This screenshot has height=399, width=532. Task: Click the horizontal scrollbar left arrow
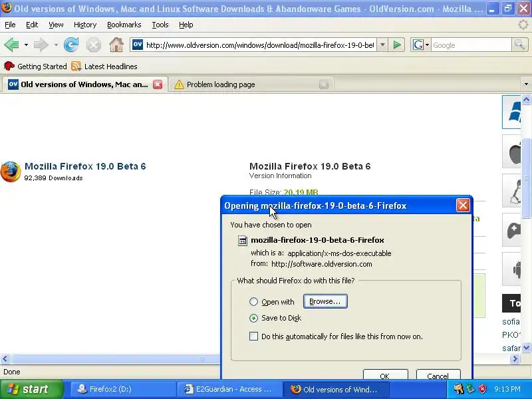click(5, 358)
